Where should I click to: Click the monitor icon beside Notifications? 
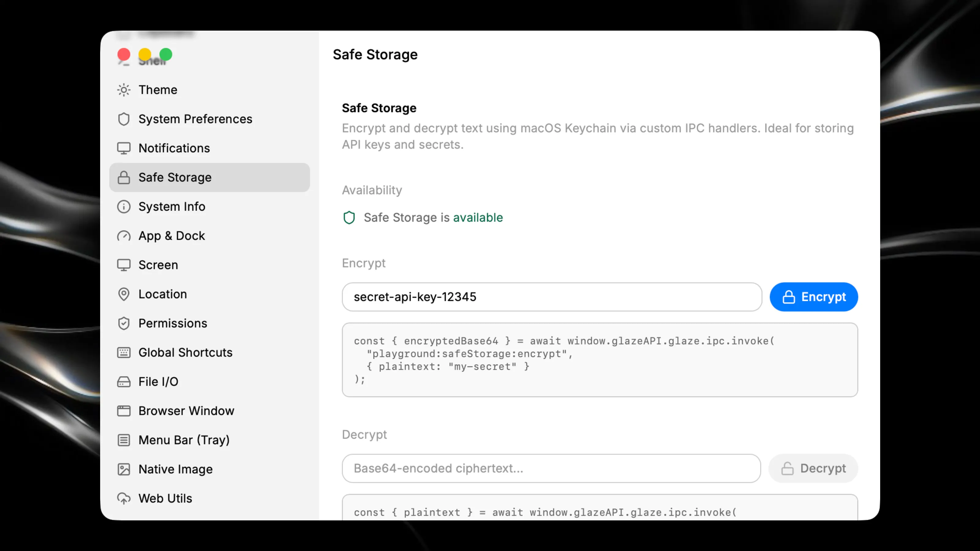click(124, 148)
